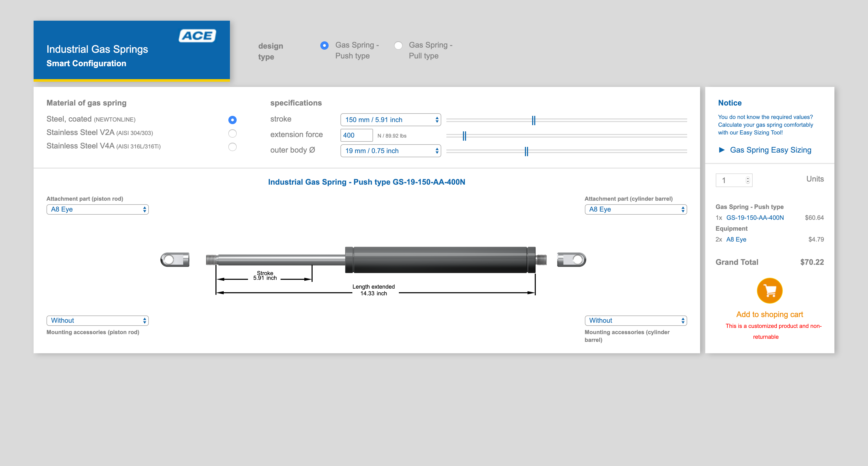Click the left A8 Eye fitting image
This screenshot has width=868, height=466.
175,260
